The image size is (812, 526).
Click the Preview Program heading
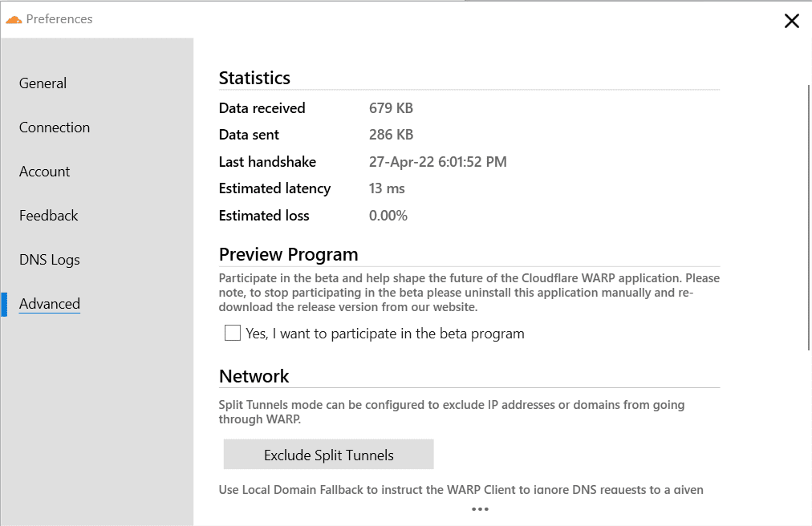pyautogui.click(x=288, y=254)
